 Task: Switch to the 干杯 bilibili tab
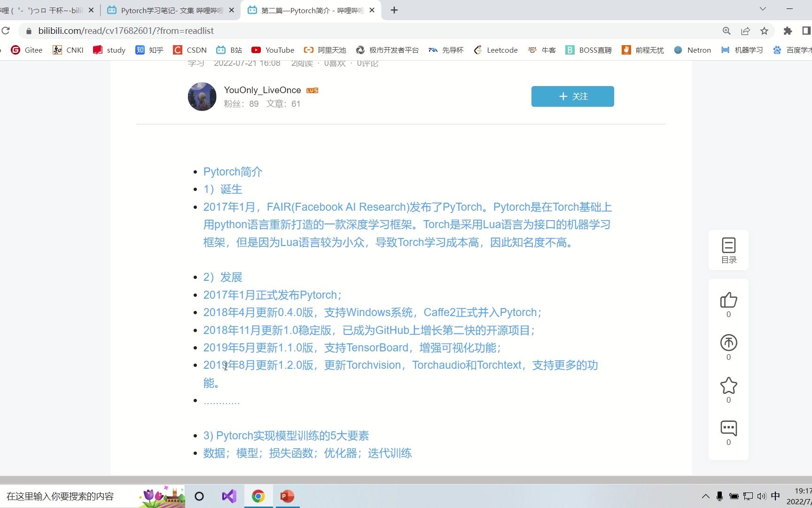47,10
